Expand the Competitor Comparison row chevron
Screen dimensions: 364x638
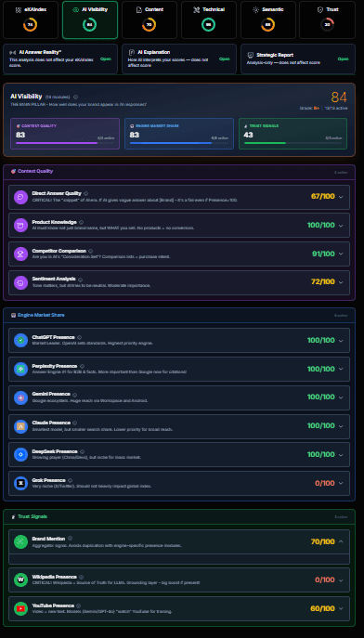341,254
